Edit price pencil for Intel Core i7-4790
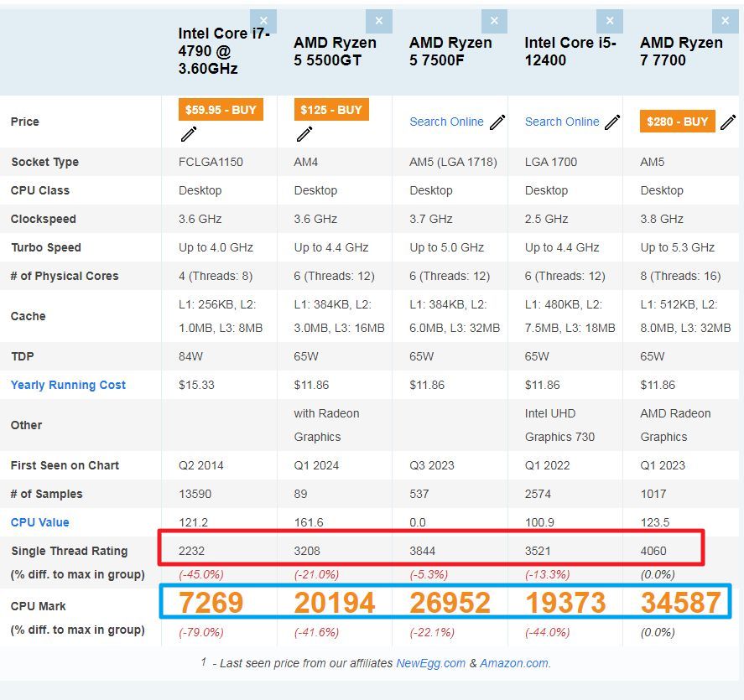This screenshot has height=700, width=744. (189, 134)
